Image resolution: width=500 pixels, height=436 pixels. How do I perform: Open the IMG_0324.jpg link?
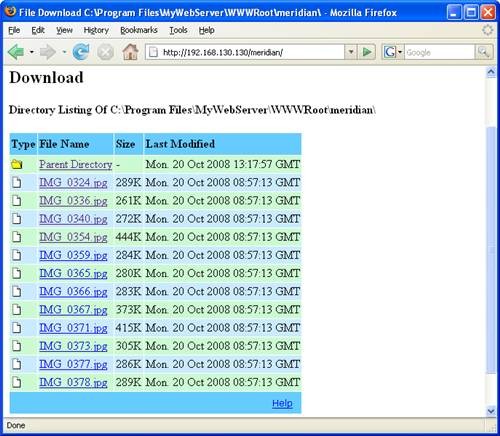pyautogui.click(x=73, y=183)
